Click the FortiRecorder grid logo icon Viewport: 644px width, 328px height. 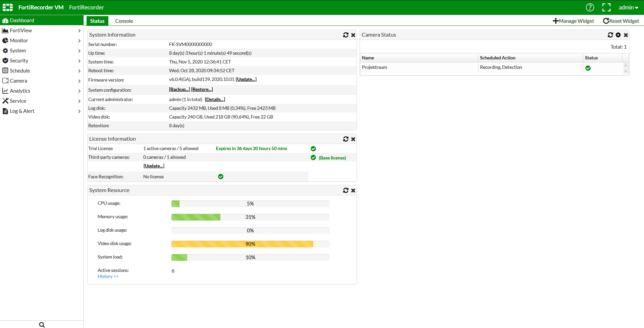click(8, 7)
